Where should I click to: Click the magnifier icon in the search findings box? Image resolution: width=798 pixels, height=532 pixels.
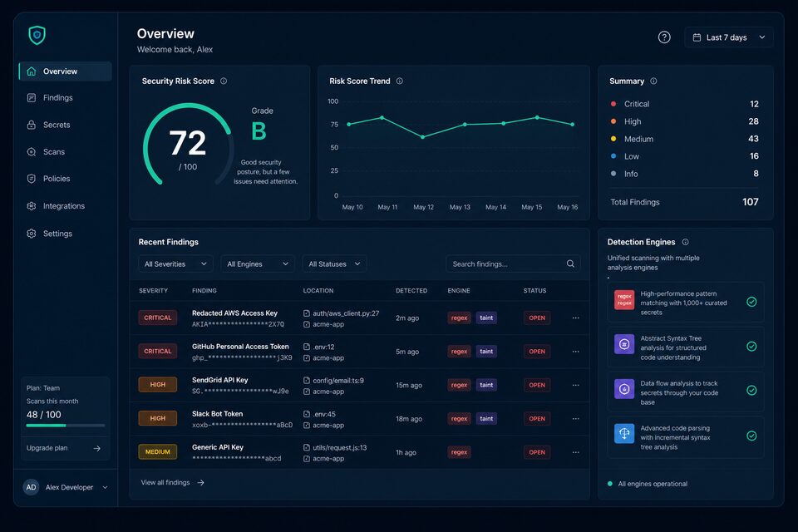tap(570, 264)
